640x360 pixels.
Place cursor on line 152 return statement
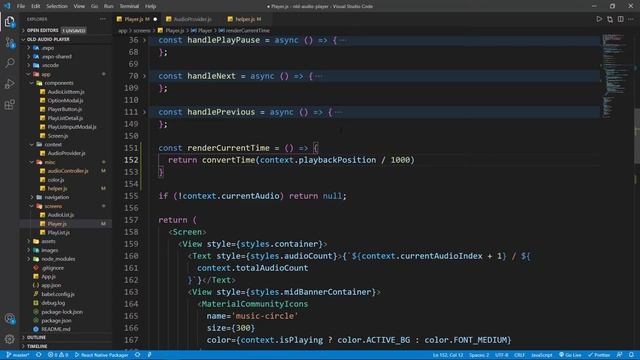click(x=291, y=160)
